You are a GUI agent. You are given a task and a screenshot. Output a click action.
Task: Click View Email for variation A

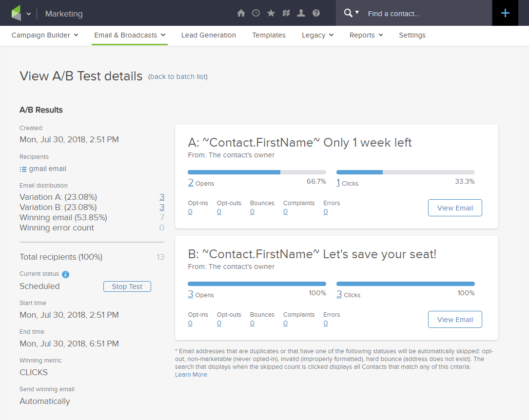click(x=455, y=208)
